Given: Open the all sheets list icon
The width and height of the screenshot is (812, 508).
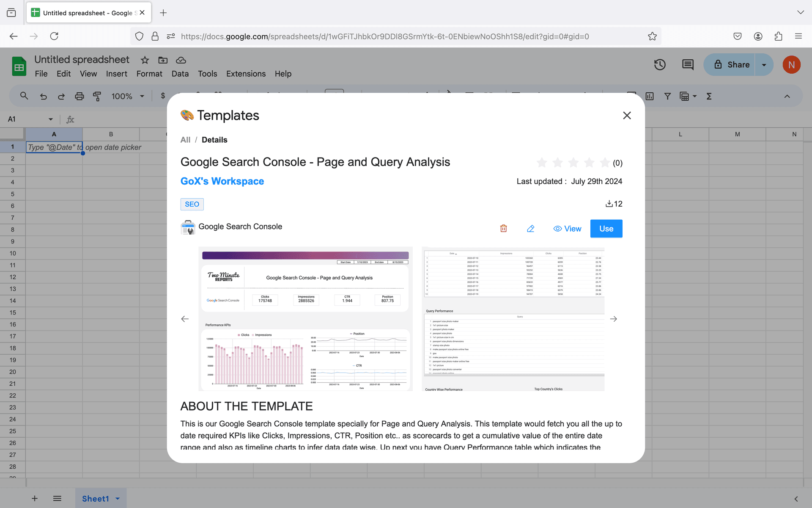Looking at the screenshot, I should pos(57,498).
